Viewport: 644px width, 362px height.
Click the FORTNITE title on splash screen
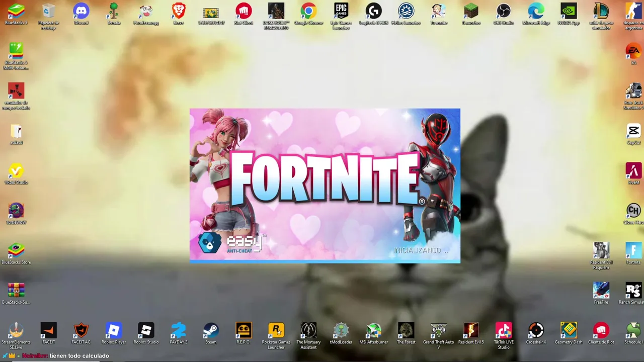[x=325, y=178]
